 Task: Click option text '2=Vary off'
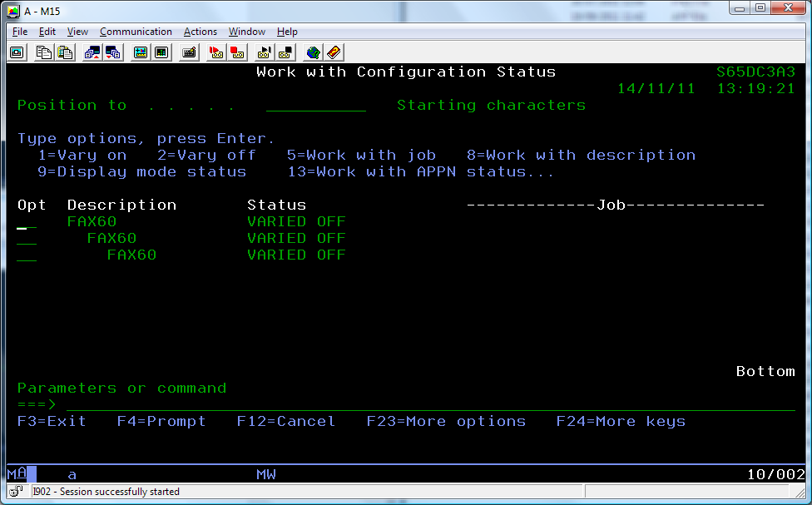(206, 156)
